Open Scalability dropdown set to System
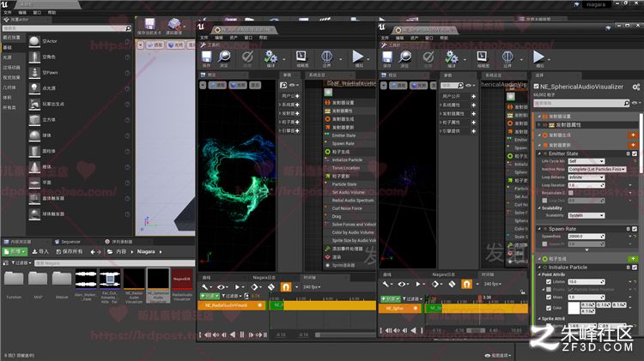This screenshot has height=361, width=644. [586, 215]
